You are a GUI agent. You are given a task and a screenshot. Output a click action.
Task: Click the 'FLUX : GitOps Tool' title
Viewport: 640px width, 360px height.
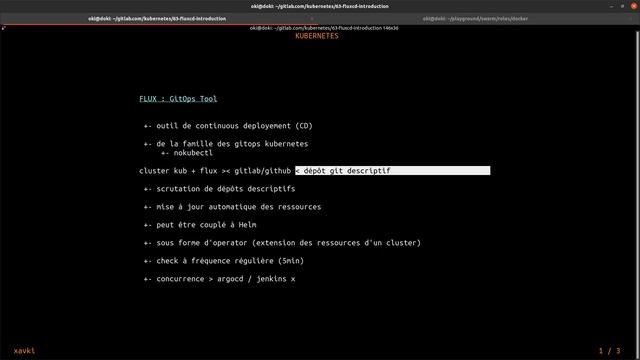pos(178,99)
